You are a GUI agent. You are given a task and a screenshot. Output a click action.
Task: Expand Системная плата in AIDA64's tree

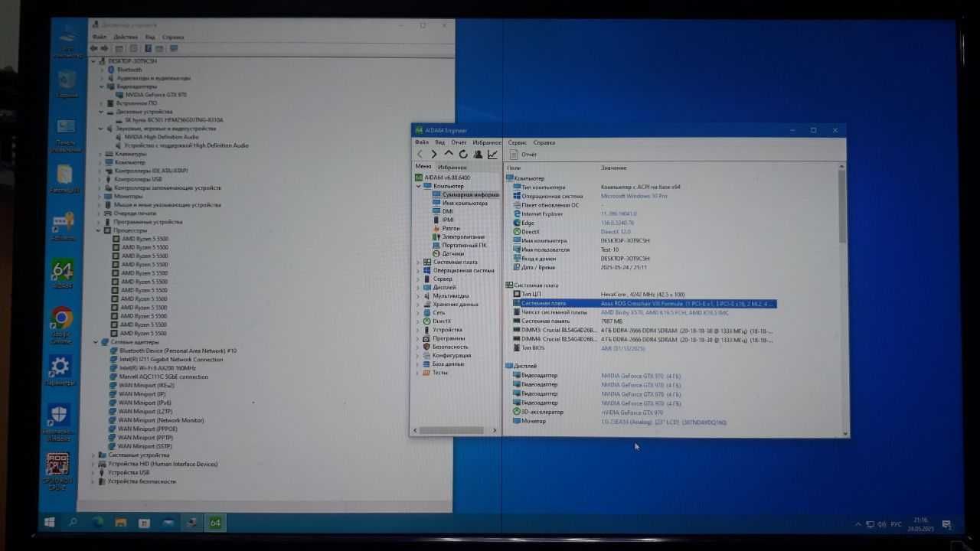pos(418,262)
